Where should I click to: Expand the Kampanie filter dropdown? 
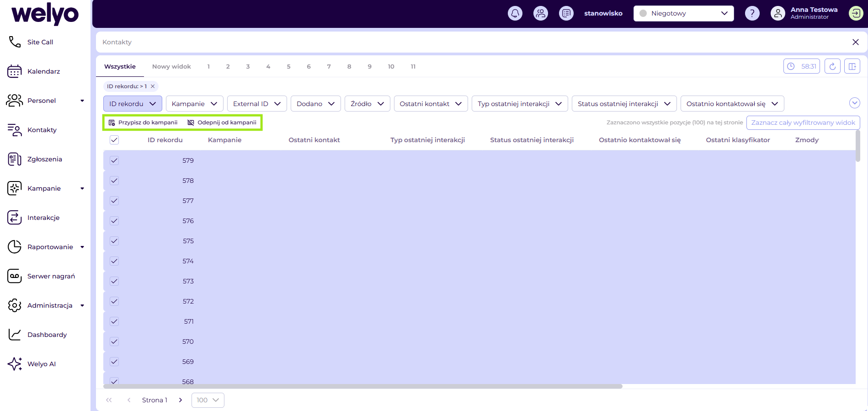[x=194, y=104]
